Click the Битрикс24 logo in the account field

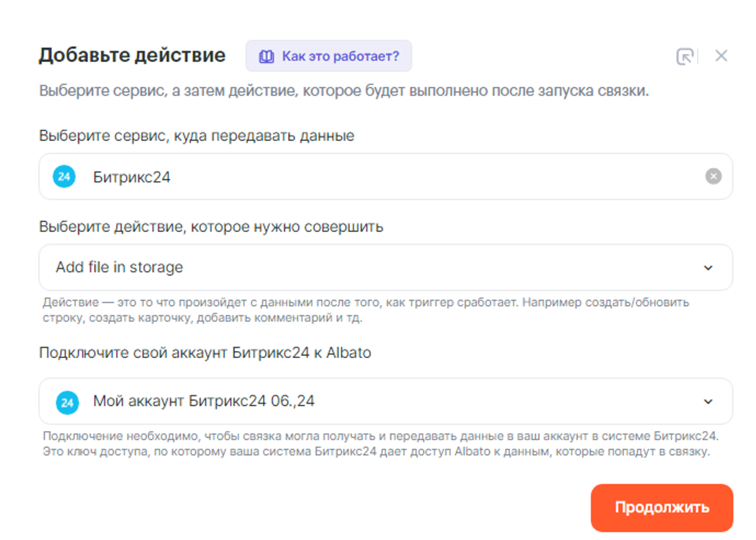click(67, 402)
